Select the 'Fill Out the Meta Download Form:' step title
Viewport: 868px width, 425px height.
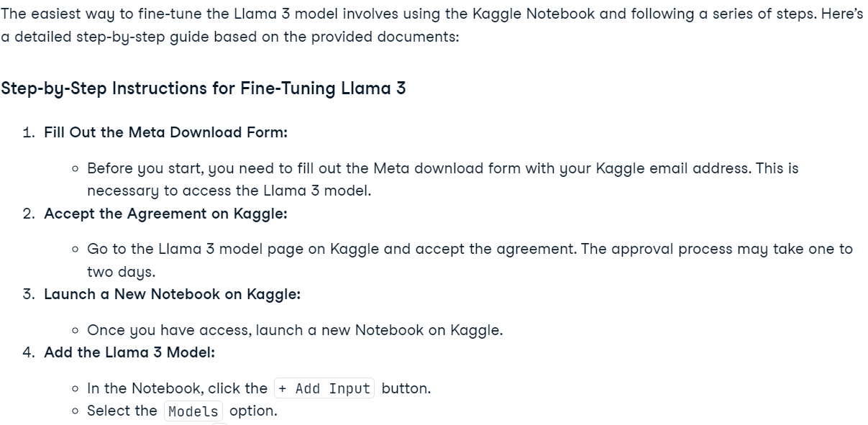[165, 132]
